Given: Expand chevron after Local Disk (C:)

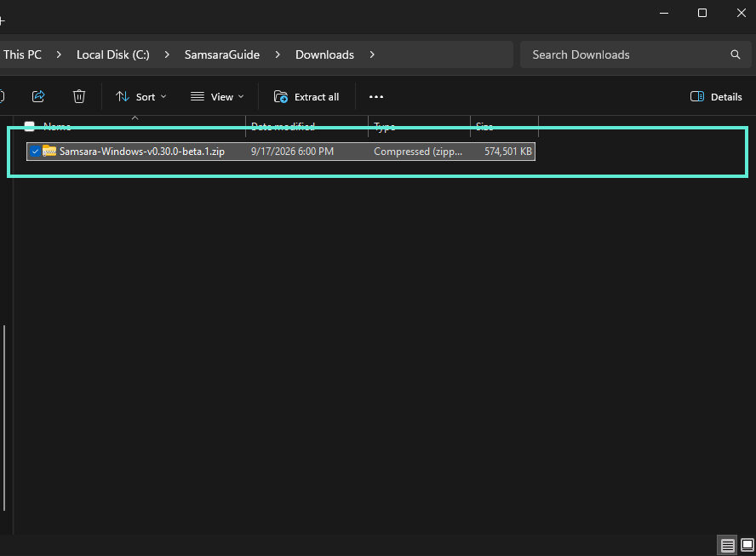Looking at the screenshot, I should (167, 54).
